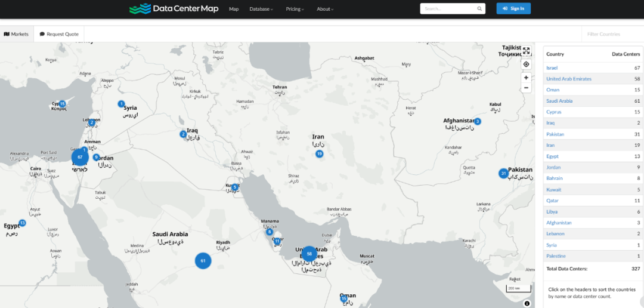Click the Oman 15 marker on map
Viewport: 644px width, 308px height.
(x=344, y=298)
